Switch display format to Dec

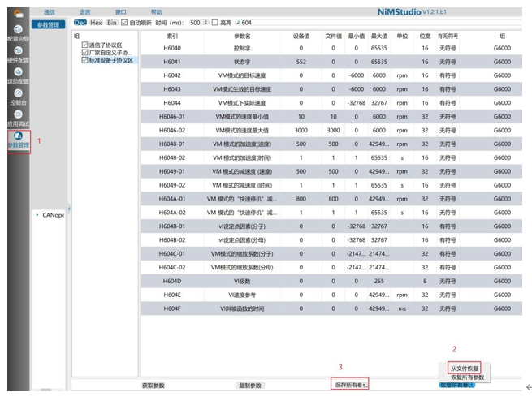(80, 23)
